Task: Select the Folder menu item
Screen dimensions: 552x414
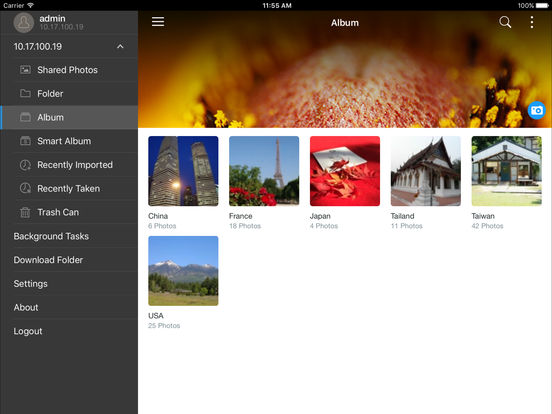Action: 69,94
